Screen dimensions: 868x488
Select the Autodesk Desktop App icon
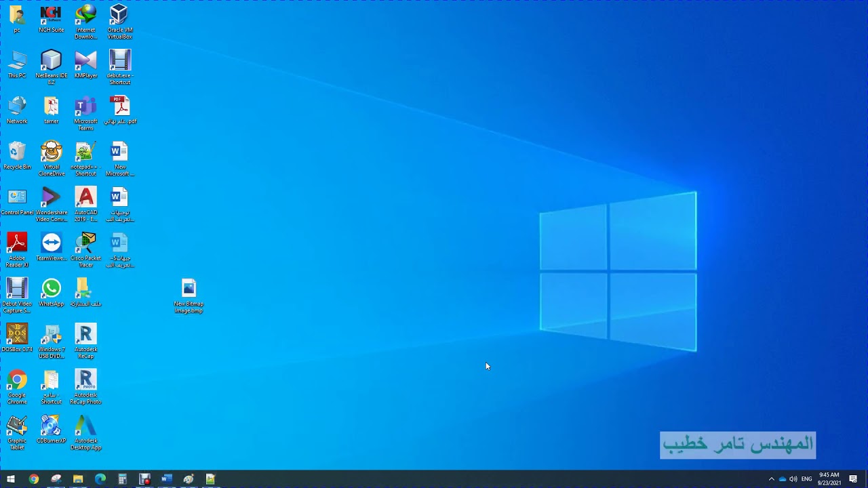pyautogui.click(x=85, y=433)
